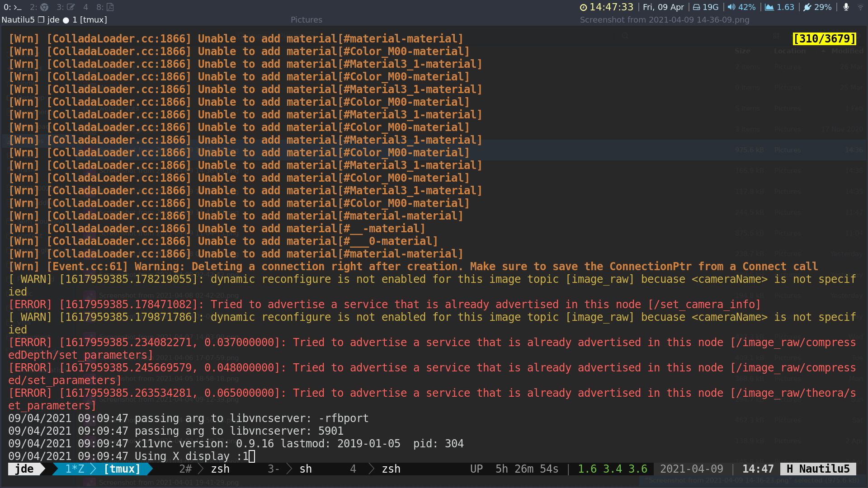The width and height of the screenshot is (868, 488).
Task: Click the clock icon next to 14:47:33
Action: pos(583,7)
